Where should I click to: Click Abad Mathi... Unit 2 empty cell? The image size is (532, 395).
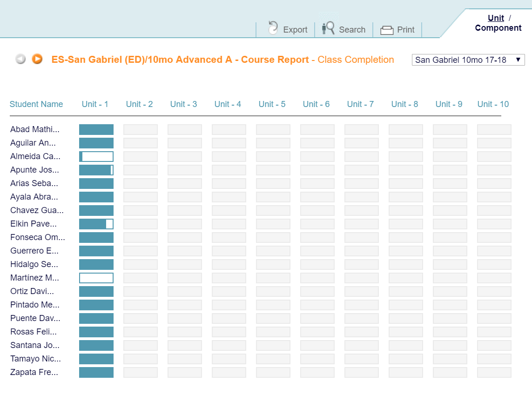click(141, 129)
